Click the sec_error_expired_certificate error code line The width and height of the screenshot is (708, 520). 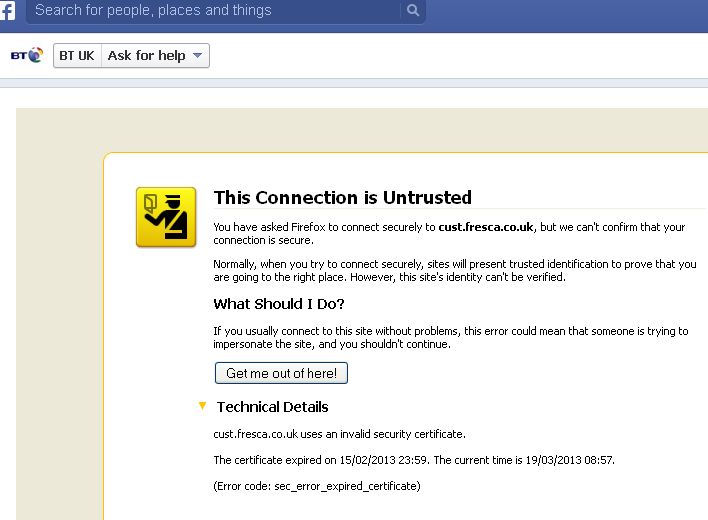click(317, 486)
